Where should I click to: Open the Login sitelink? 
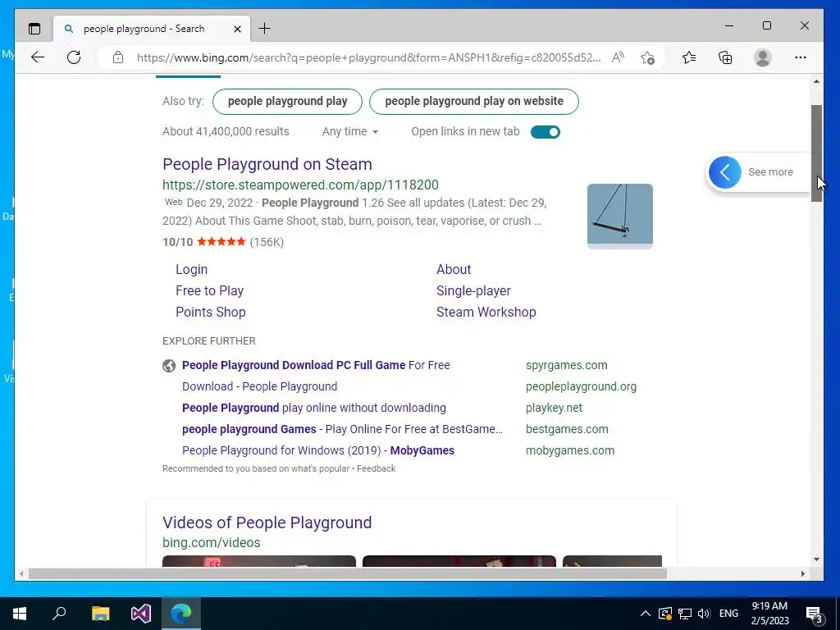[x=191, y=269]
